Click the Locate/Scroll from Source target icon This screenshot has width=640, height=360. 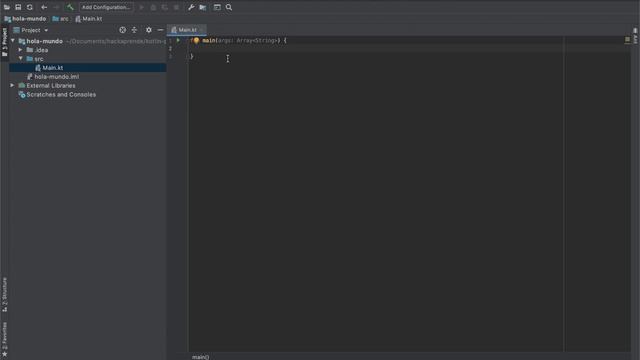click(x=122, y=30)
